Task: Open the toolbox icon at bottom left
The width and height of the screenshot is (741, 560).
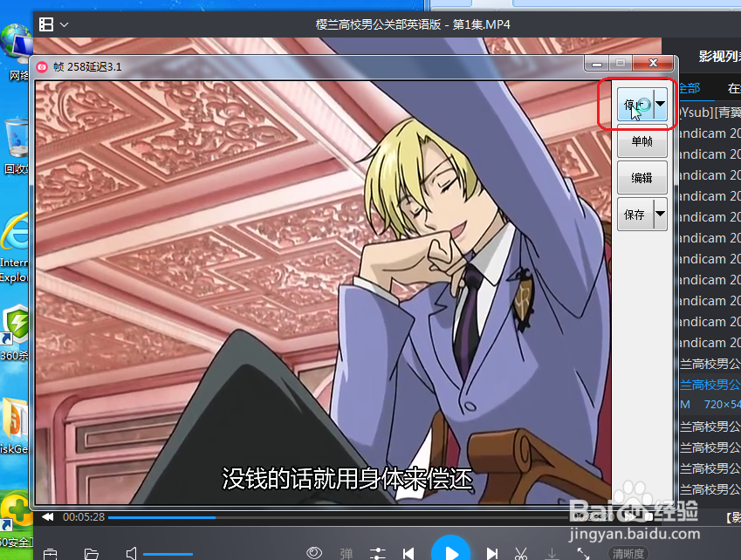Action: tap(50, 553)
